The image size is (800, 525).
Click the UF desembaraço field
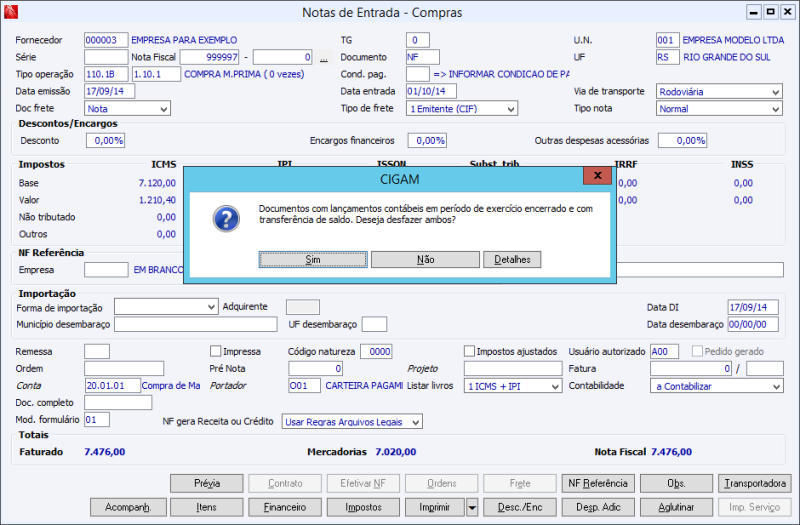pyautogui.click(x=374, y=324)
